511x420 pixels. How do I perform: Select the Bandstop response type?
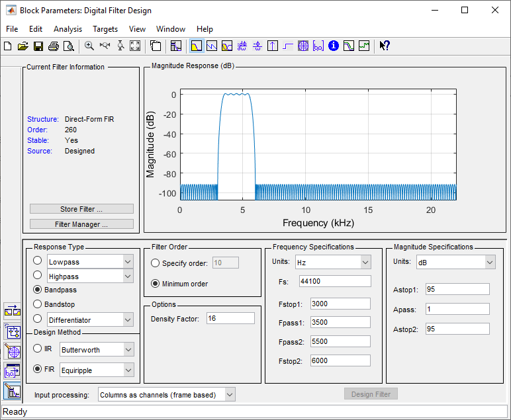[38, 304]
